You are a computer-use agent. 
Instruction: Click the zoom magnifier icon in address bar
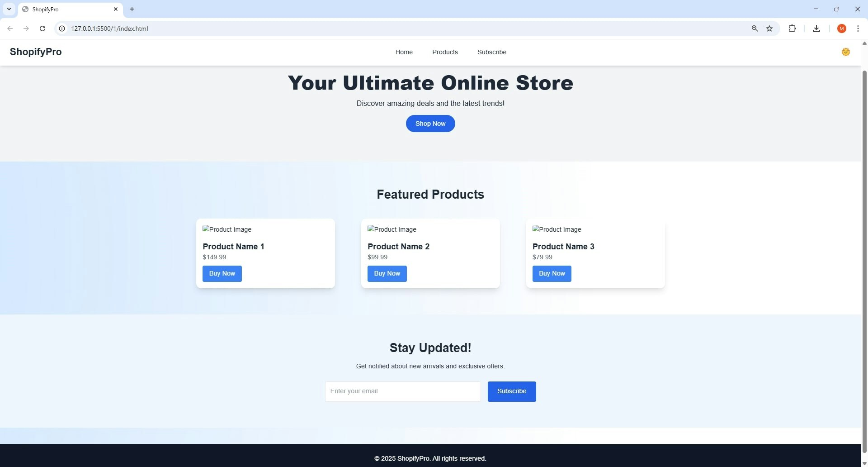click(755, 28)
